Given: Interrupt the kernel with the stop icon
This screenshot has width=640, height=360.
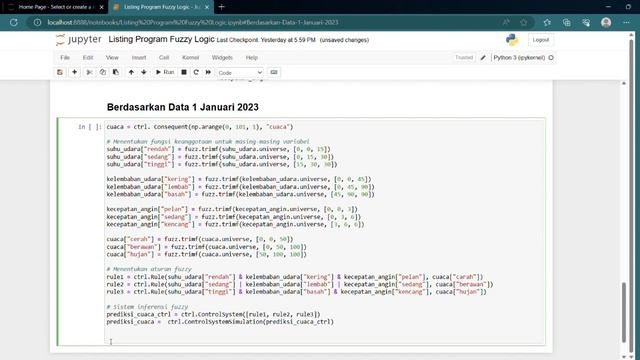Looking at the screenshot, I should pos(184,72).
